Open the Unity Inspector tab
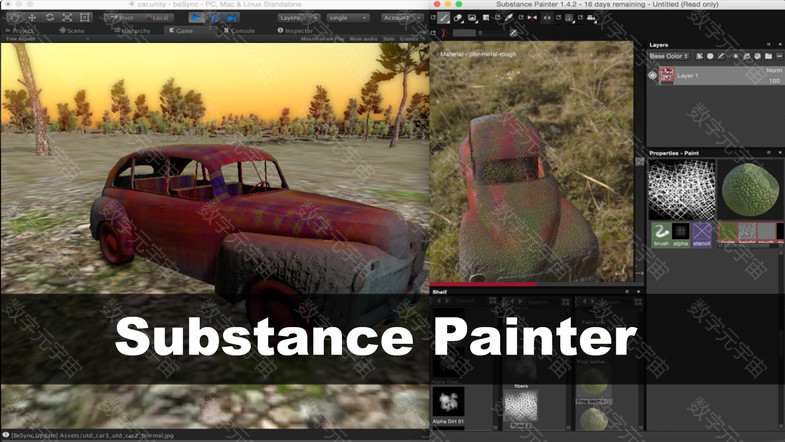The image size is (785, 442). pyautogui.click(x=294, y=31)
